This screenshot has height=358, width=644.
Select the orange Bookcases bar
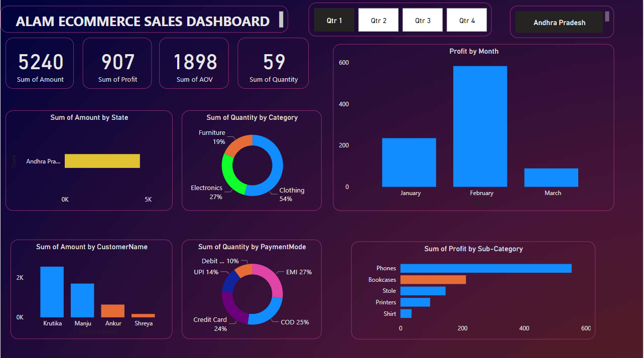pos(433,280)
